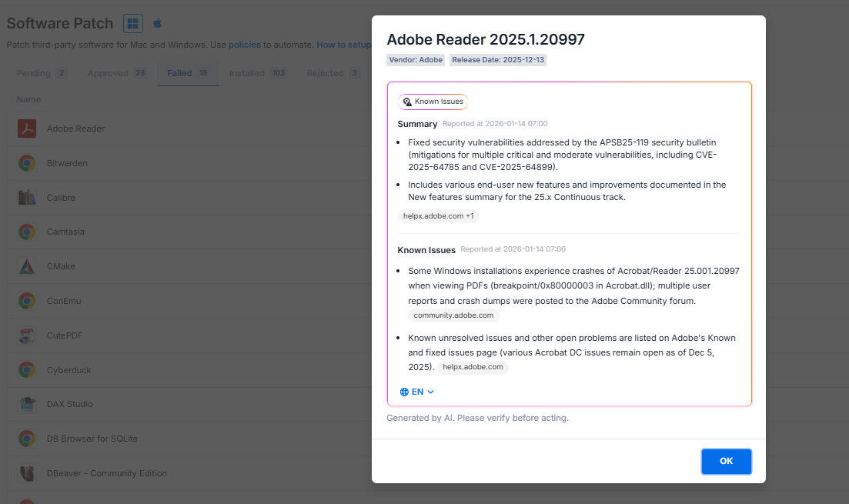Open the EN language dropdown chevron

(430, 392)
